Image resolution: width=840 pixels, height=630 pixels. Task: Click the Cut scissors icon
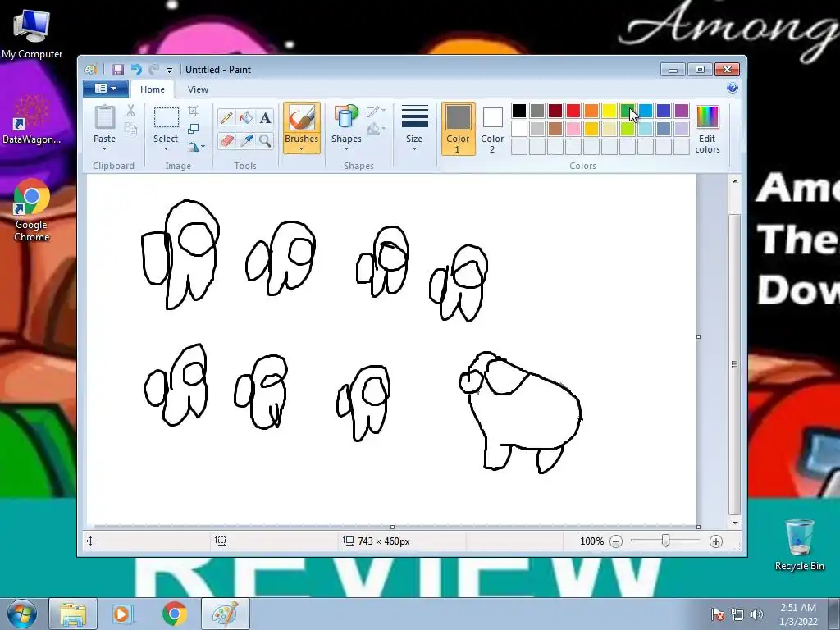(x=130, y=111)
